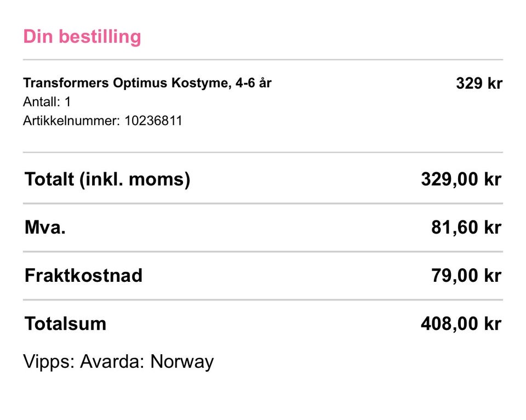Click the Mva. label
Viewport: 526px width, 420px height.
(x=45, y=228)
